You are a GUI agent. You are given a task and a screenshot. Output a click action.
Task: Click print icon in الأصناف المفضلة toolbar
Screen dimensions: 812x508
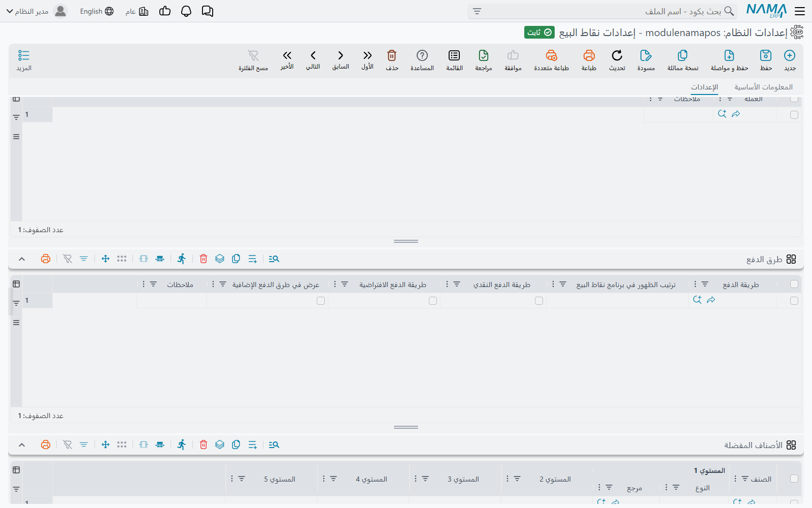coord(46,445)
